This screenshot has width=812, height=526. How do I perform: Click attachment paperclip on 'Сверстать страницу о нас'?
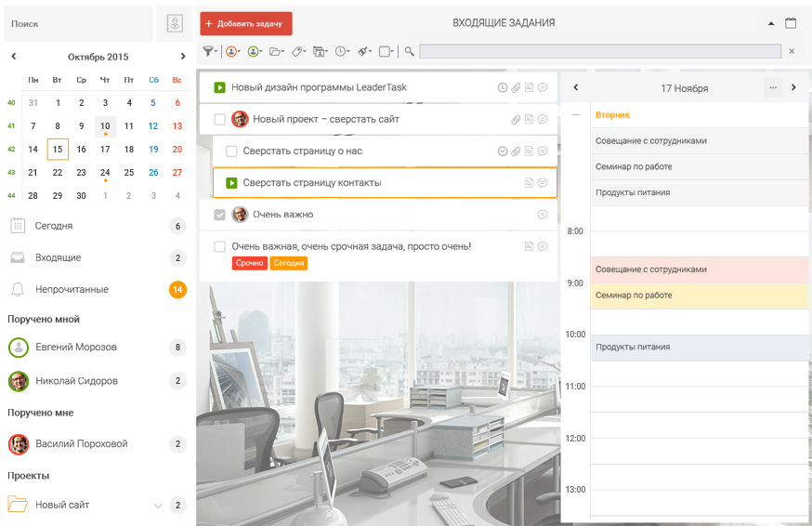[x=516, y=151]
